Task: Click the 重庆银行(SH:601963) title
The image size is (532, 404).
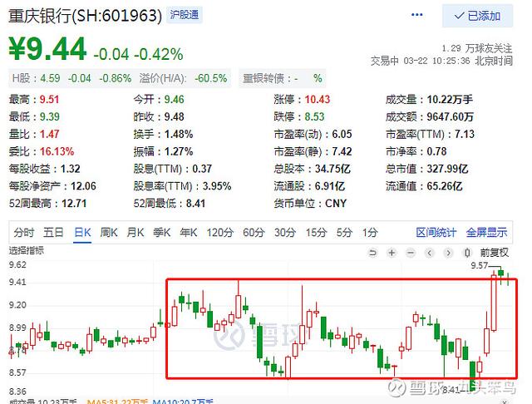Action: click(85, 16)
